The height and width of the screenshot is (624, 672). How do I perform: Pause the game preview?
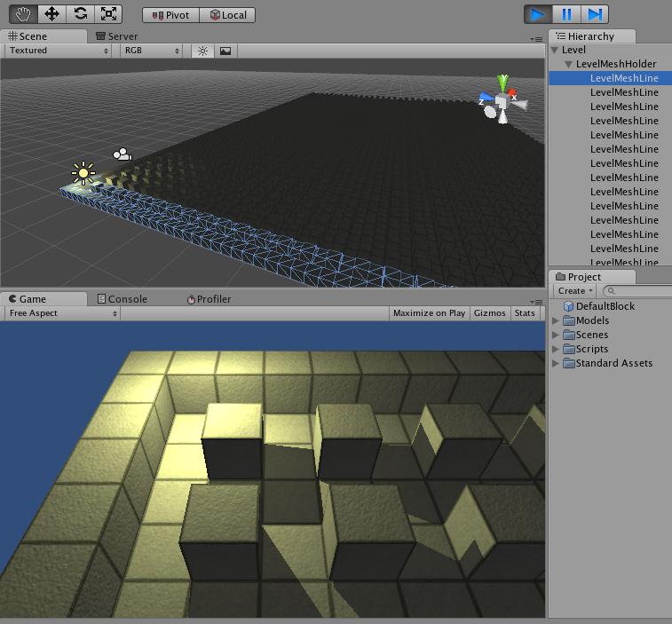[x=566, y=14]
